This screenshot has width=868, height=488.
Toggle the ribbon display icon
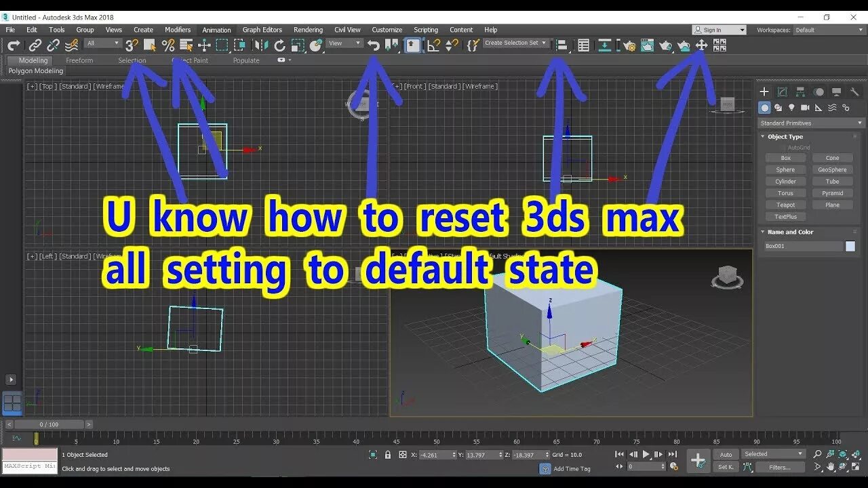(x=605, y=45)
